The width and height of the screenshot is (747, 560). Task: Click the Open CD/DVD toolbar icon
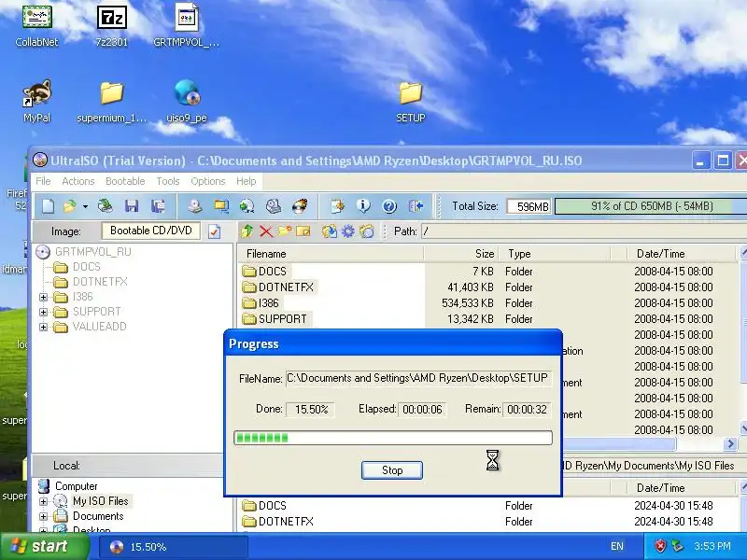[x=106, y=206]
